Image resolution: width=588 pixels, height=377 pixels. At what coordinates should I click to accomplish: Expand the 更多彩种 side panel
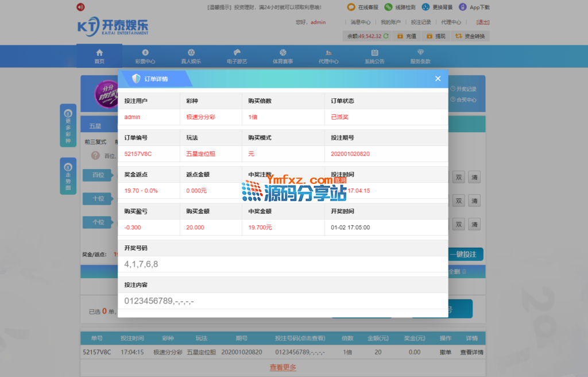pyautogui.click(x=68, y=126)
